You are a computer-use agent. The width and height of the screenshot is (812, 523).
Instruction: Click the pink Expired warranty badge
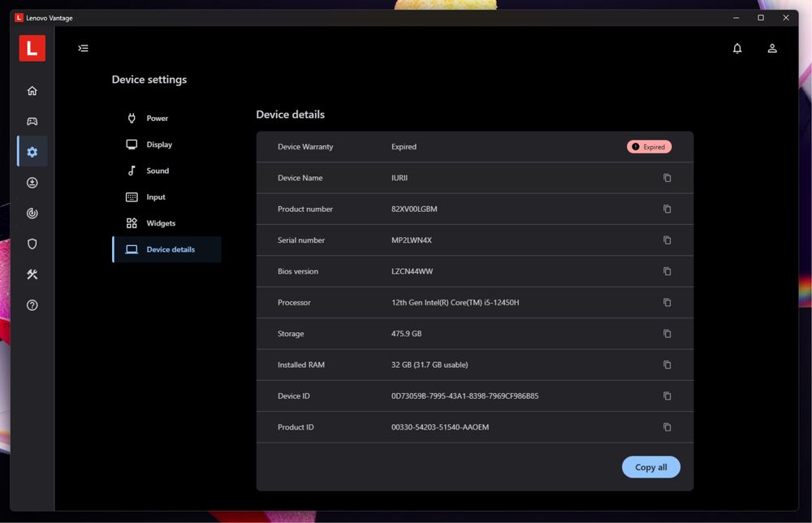[649, 146]
